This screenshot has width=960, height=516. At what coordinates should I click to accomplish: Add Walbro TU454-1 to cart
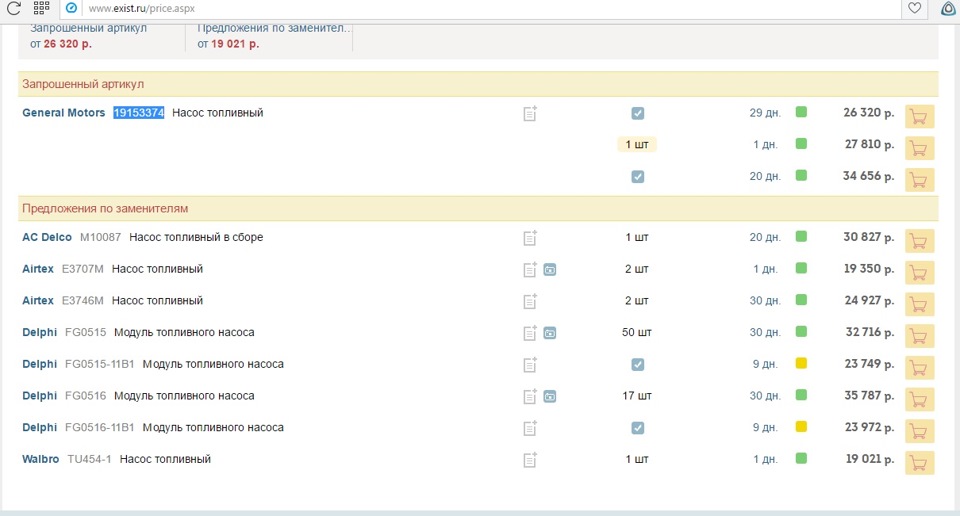pos(919,463)
